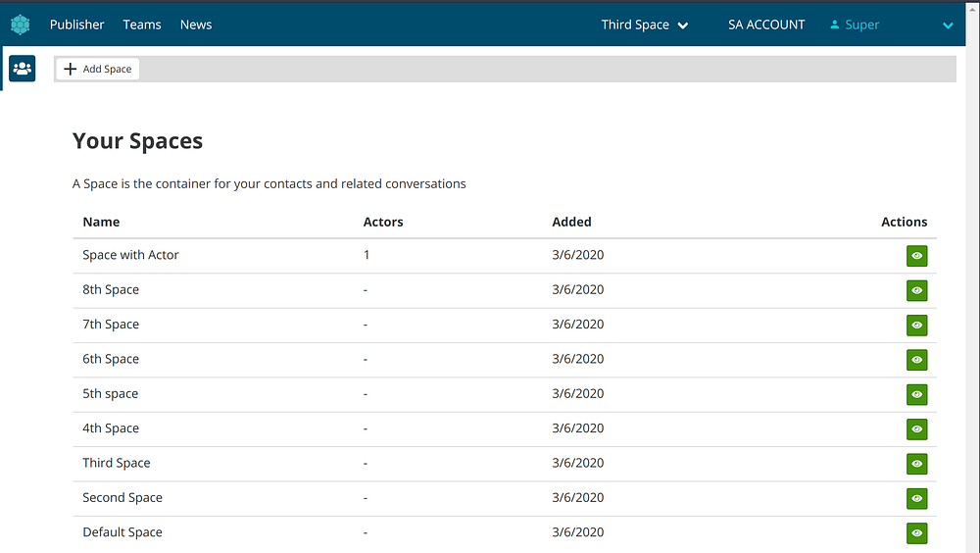Open view action for 5th space

[916, 394]
